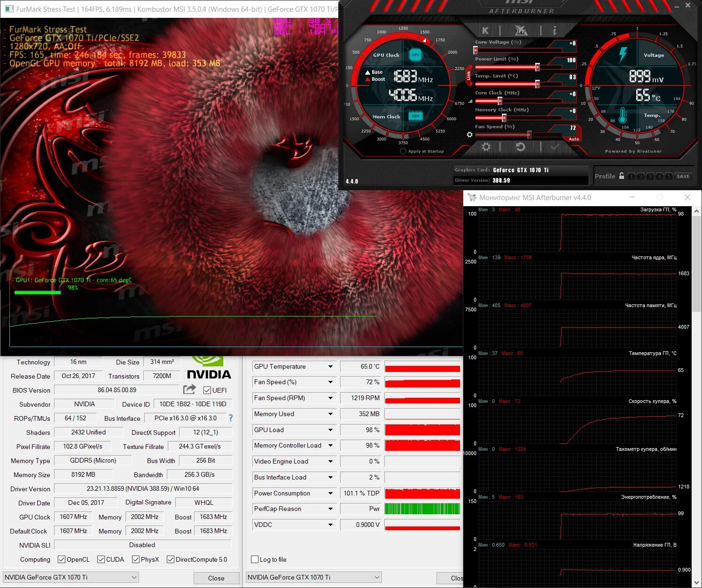Select Afterburner profile slot 1

click(x=631, y=176)
